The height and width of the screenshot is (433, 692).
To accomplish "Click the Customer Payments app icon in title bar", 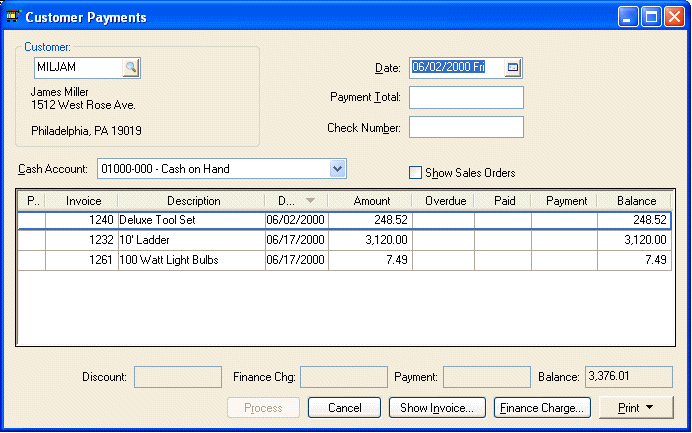I will click(12, 16).
